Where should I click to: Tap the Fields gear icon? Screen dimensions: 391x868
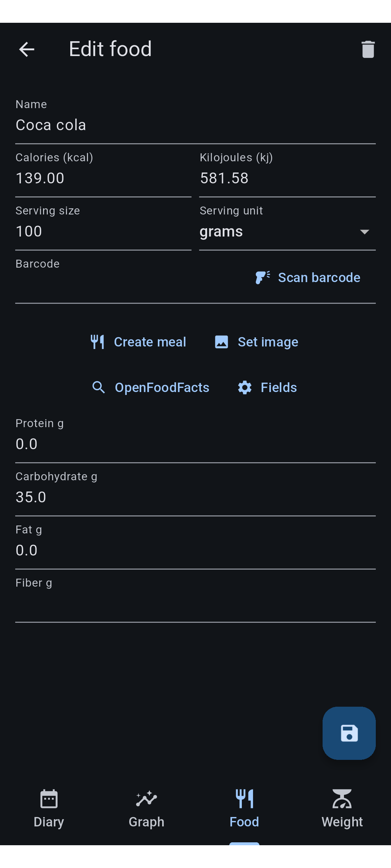point(245,387)
